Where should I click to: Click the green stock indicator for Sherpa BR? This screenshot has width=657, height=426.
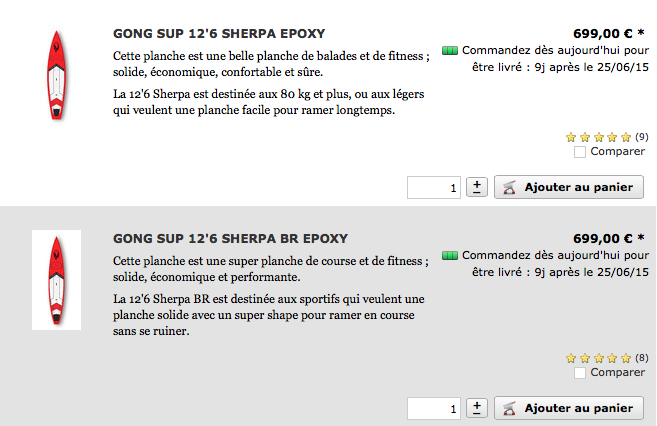coord(450,256)
